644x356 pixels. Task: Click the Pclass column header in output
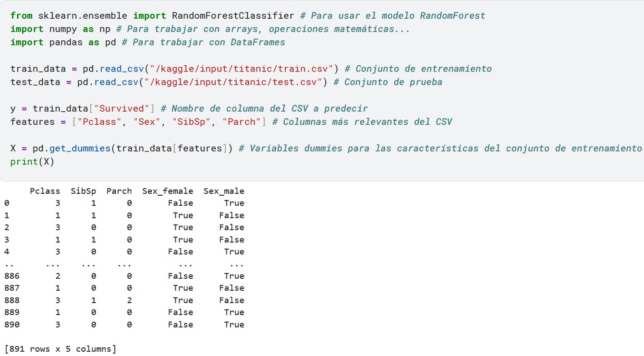click(45, 191)
